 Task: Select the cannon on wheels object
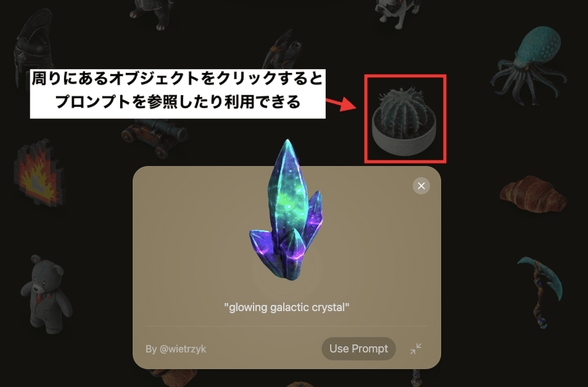(x=154, y=136)
